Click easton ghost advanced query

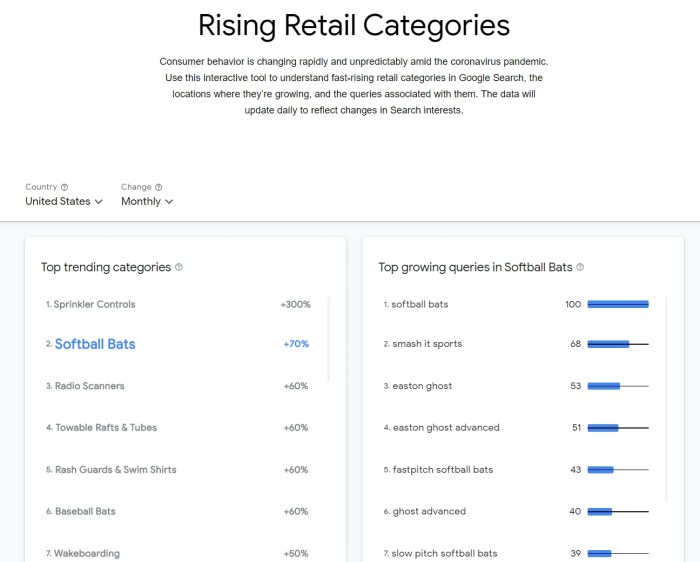click(445, 428)
